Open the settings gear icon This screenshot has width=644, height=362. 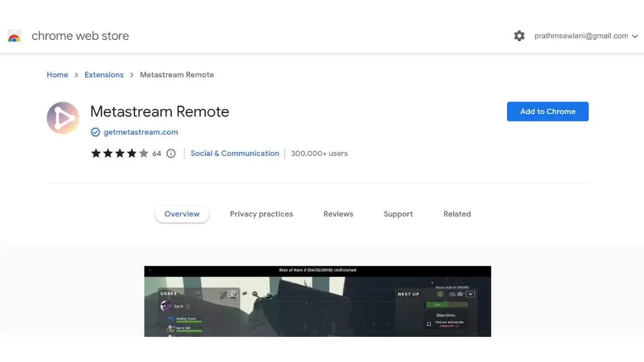pyautogui.click(x=519, y=36)
